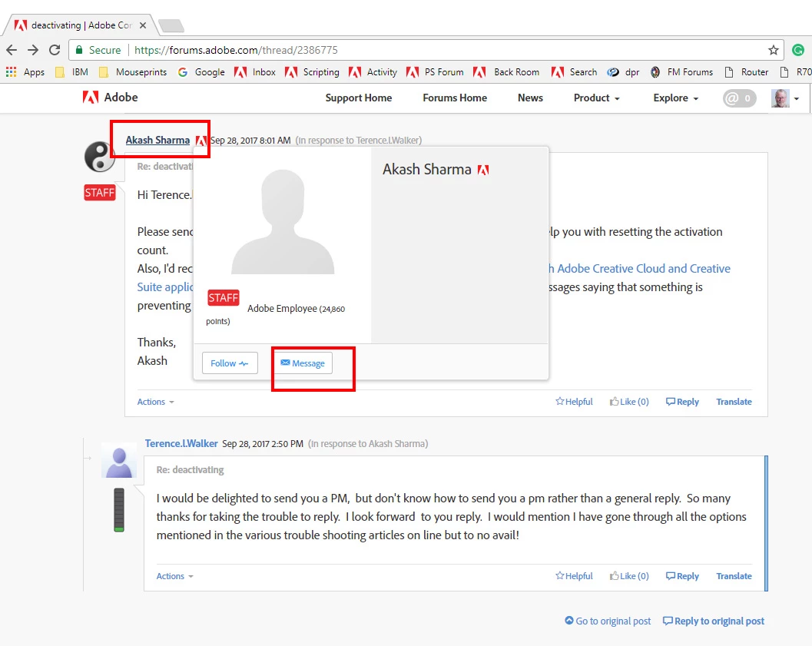This screenshot has width=812, height=646.
Task: Open Adobe Creative Cloud and Creative link
Action: click(640, 269)
